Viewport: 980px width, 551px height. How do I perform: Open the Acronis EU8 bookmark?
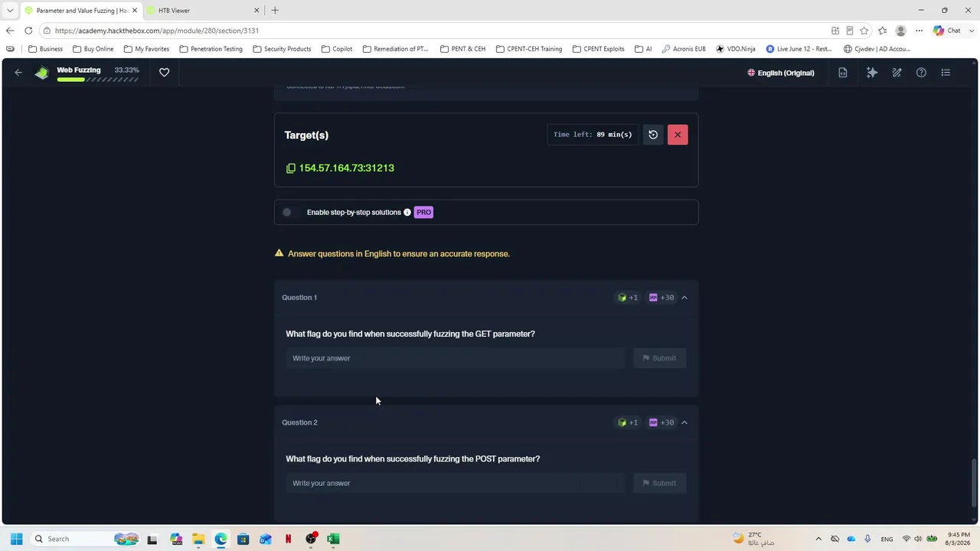coord(684,49)
